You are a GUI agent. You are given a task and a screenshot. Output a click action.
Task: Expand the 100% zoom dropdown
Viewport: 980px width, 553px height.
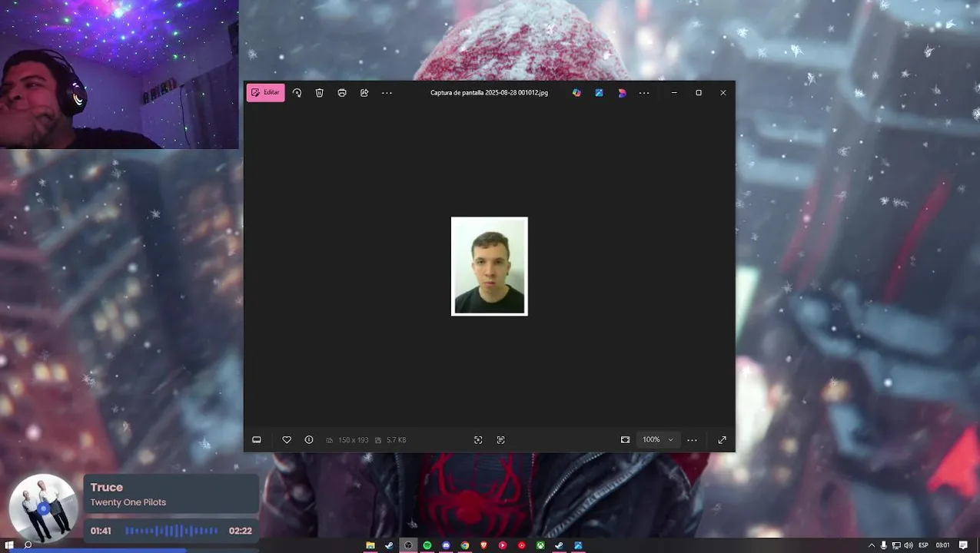[x=658, y=440]
